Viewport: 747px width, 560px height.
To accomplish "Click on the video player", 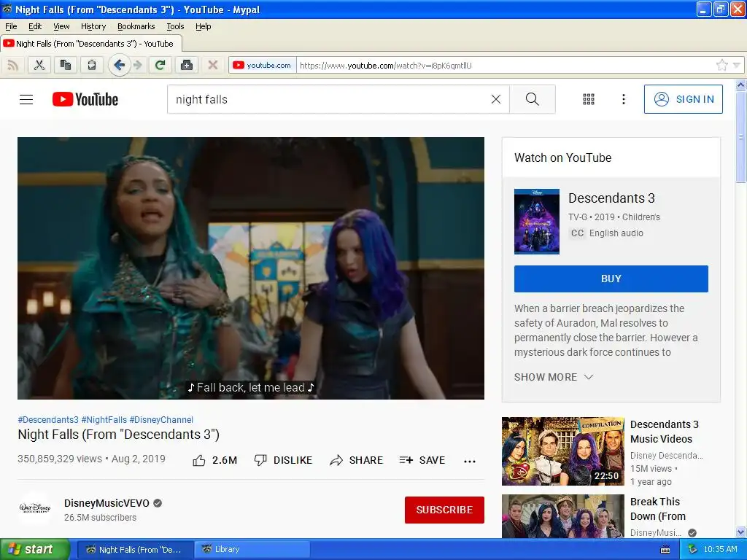I will (251, 268).
